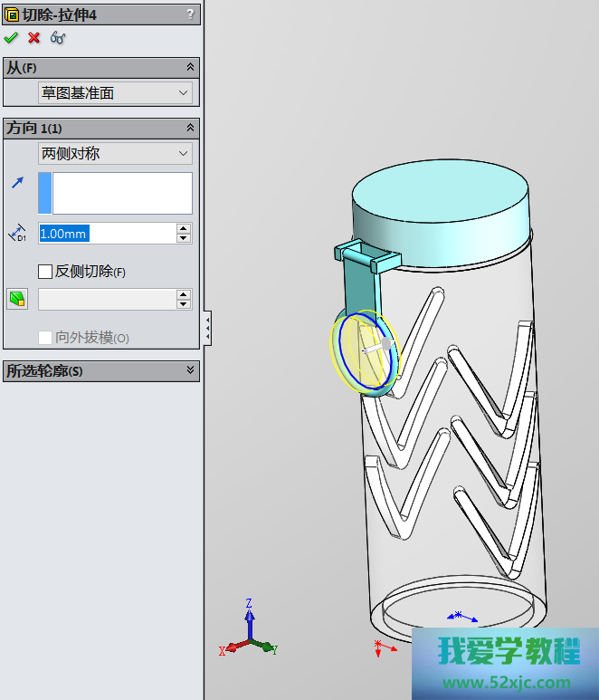Decrease depth with the down spinner arrow
Viewport: 599px width, 700px height.
pyautogui.click(x=184, y=238)
